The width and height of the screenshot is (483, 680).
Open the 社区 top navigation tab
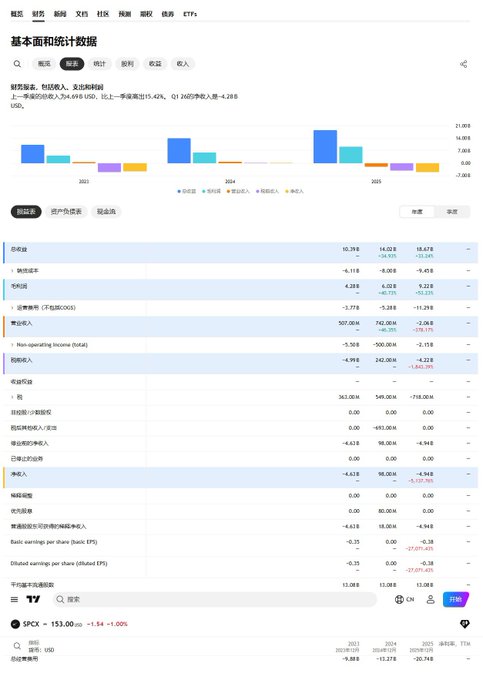click(103, 14)
